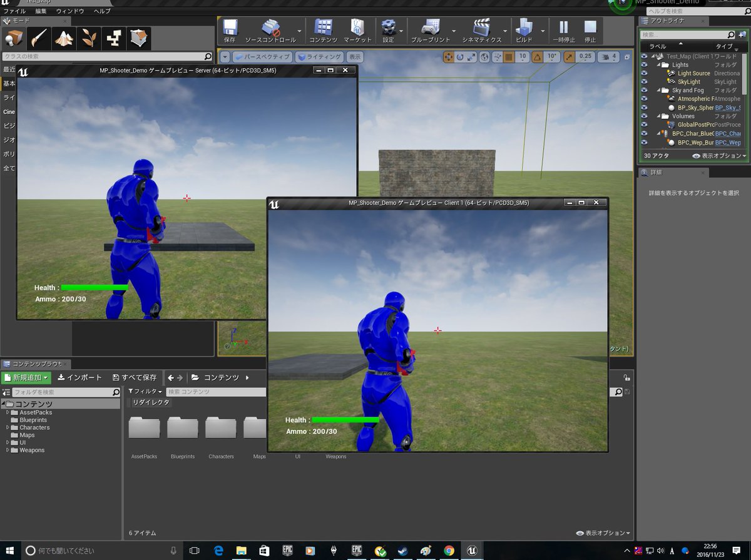
Task: Toggle visibility of Lights folder
Action: pos(644,64)
